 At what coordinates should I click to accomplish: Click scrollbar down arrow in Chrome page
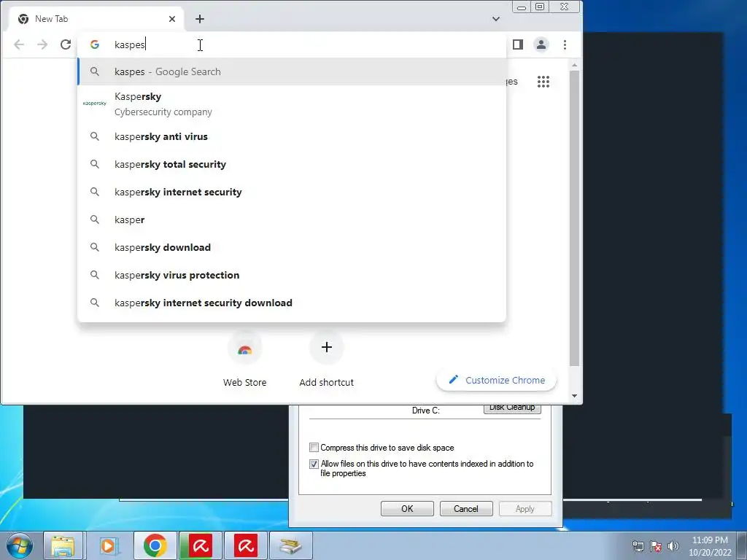pos(575,396)
